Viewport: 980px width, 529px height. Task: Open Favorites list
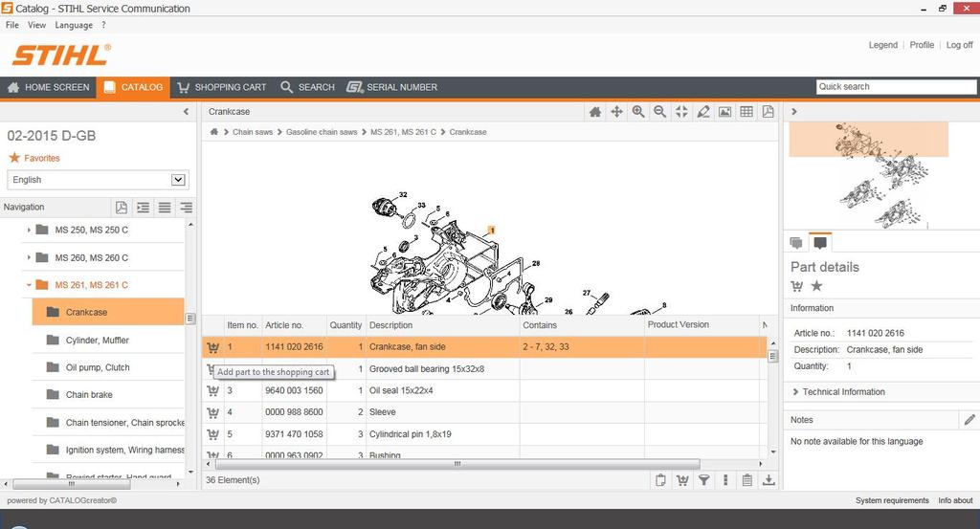pos(33,158)
